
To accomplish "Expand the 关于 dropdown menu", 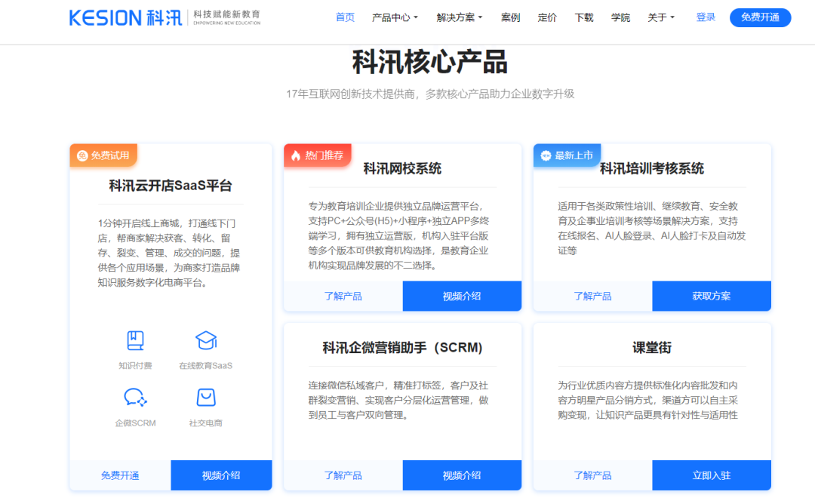I will 661,17.
